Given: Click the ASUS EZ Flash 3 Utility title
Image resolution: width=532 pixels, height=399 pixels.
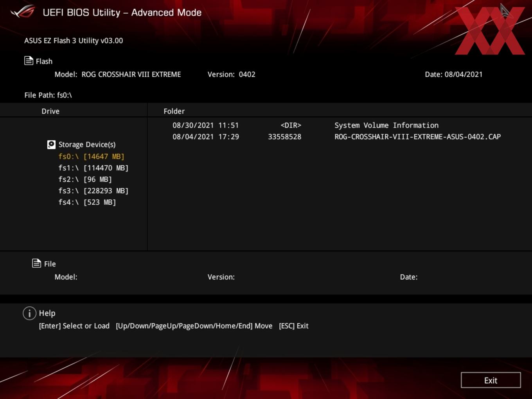Looking at the screenshot, I should pyautogui.click(x=74, y=40).
